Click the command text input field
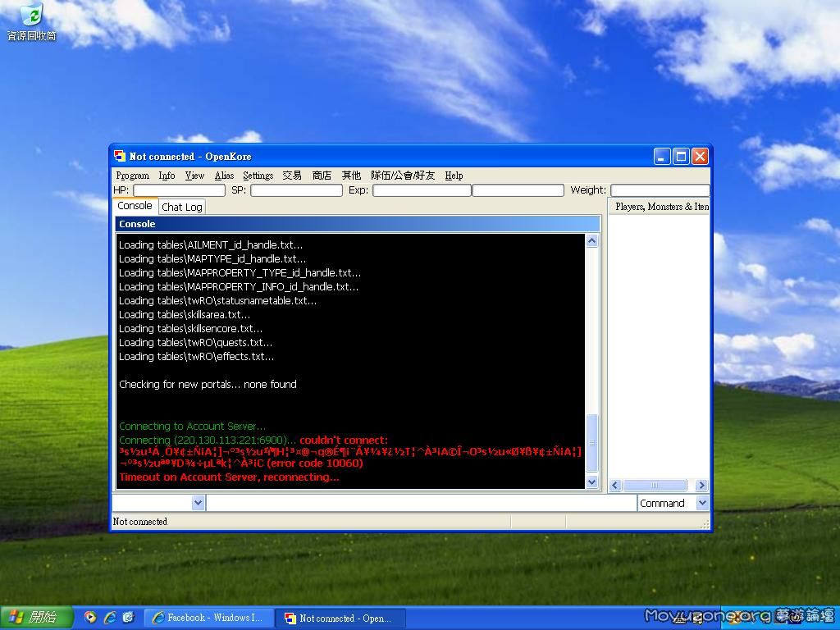 [421, 503]
